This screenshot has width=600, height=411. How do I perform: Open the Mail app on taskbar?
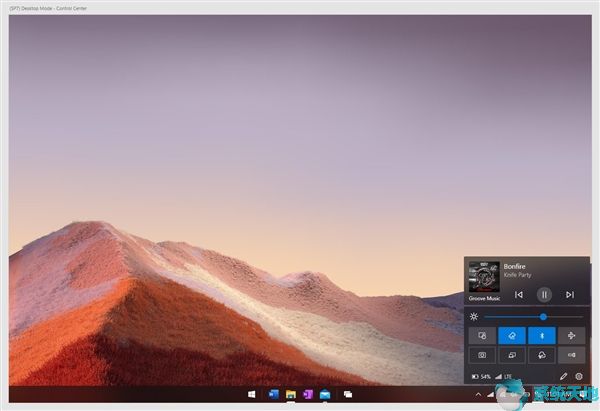point(325,394)
